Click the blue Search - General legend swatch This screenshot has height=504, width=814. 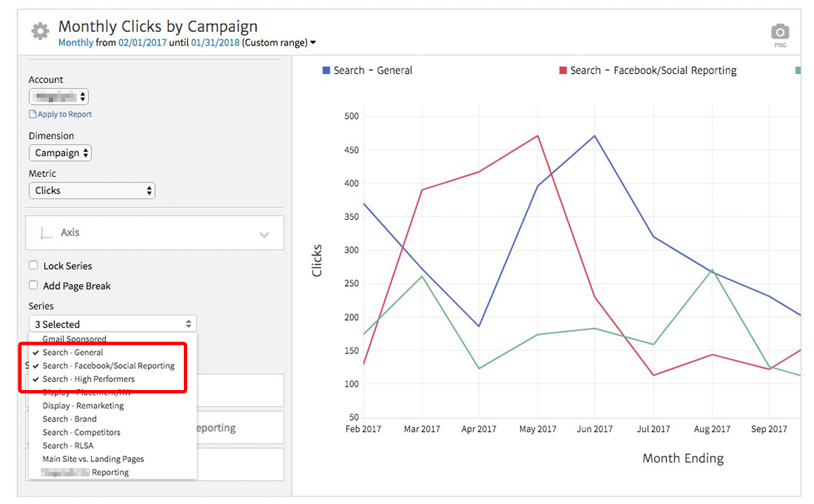coord(326,71)
